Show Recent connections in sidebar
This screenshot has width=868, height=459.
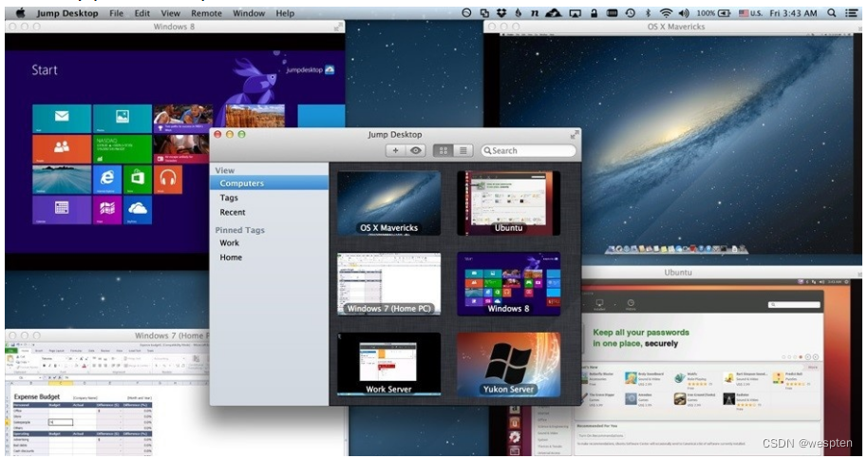point(233,212)
